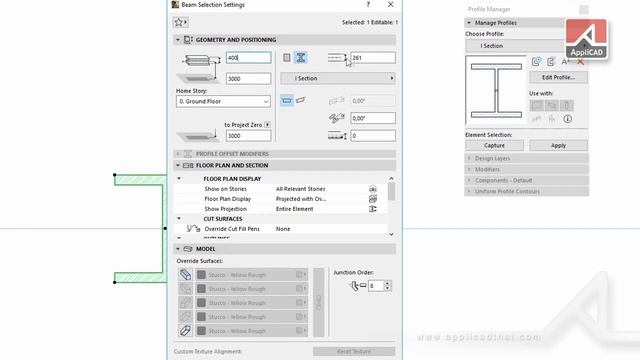
Task: Click the Floor Plan and Section icon
Action: click(188, 165)
